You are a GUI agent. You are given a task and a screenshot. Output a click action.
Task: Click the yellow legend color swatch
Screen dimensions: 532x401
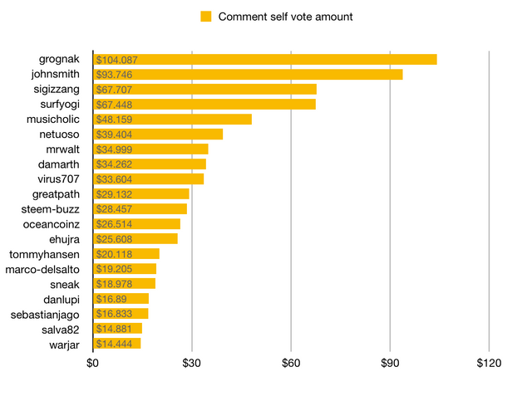[x=206, y=16]
